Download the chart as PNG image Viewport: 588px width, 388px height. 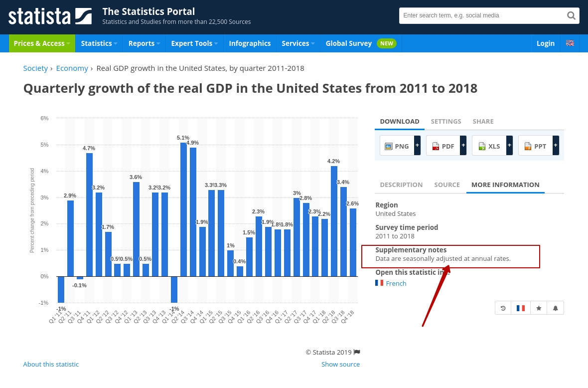(397, 146)
